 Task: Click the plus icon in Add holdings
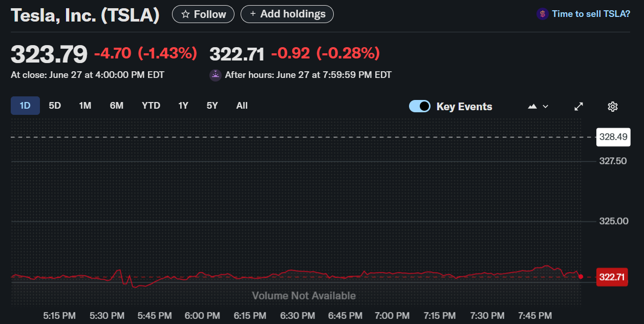253,14
